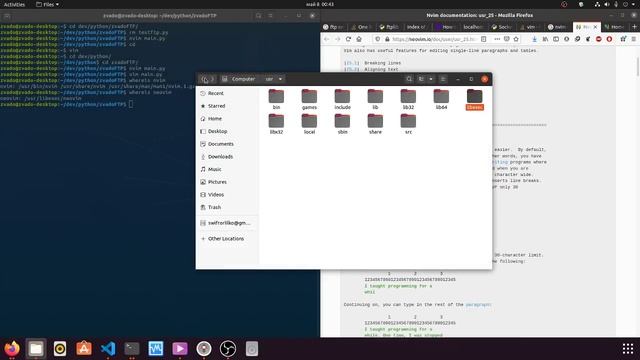Image resolution: width=640 pixels, height=360 pixels.
Task: Open the libx32 folder
Action: click(x=276, y=124)
